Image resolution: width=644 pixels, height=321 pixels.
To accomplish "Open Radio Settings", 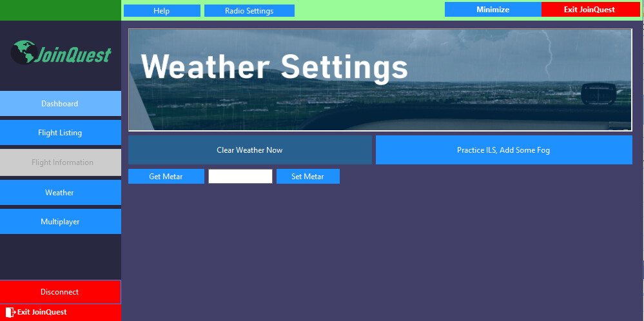I will point(249,11).
